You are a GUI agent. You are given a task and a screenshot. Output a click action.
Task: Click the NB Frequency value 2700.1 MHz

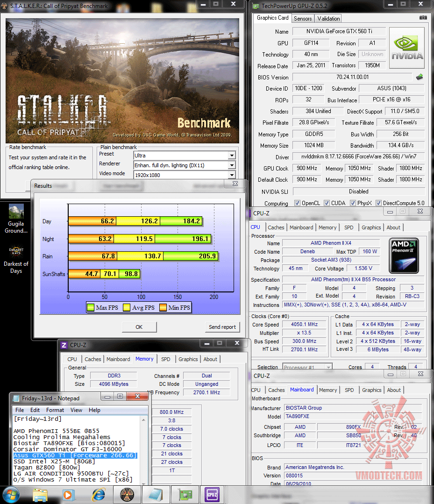pos(206,392)
